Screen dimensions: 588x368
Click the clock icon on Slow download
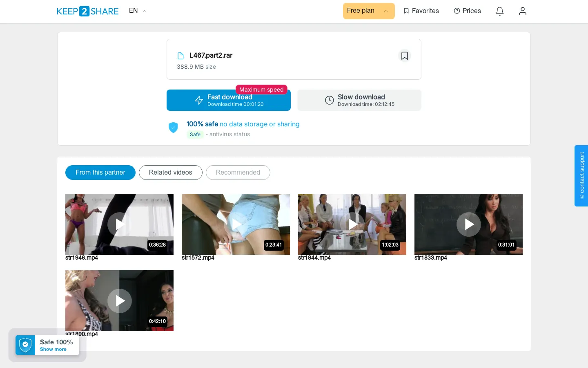click(330, 100)
